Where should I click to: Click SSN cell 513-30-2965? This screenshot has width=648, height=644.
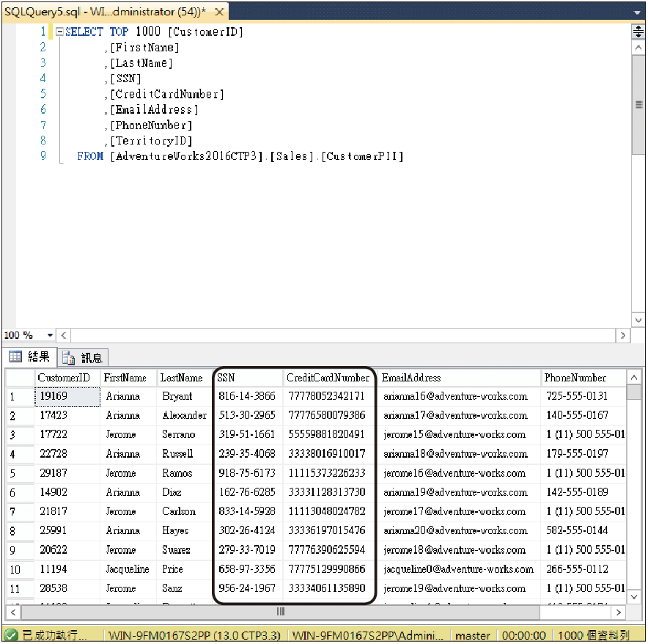coord(247,415)
